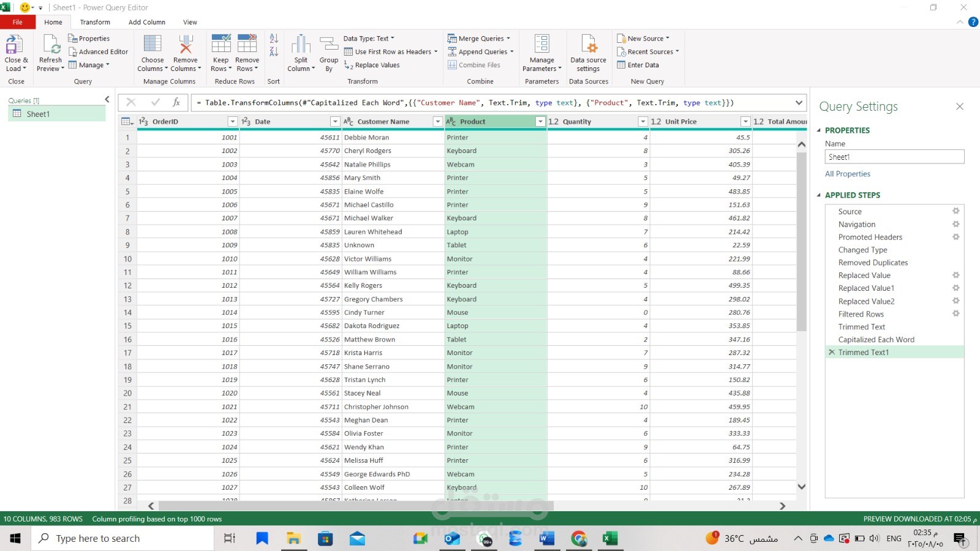This screenshot has height=551, width=980.
Task: Select the Removed Duplicates step
Action: point(873,263)
